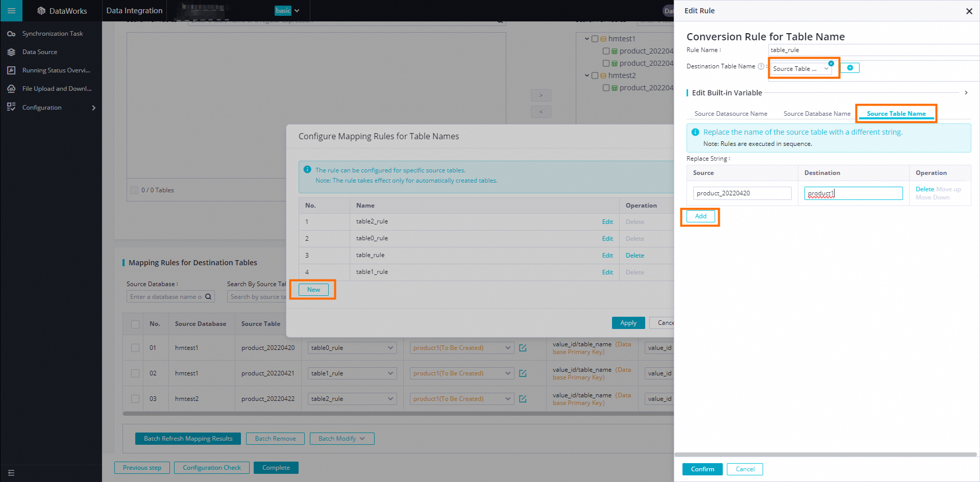This screenshot has width=980, height=482.
Task: Switch to the Source Datasource Name tab
Action: [731, 114]
